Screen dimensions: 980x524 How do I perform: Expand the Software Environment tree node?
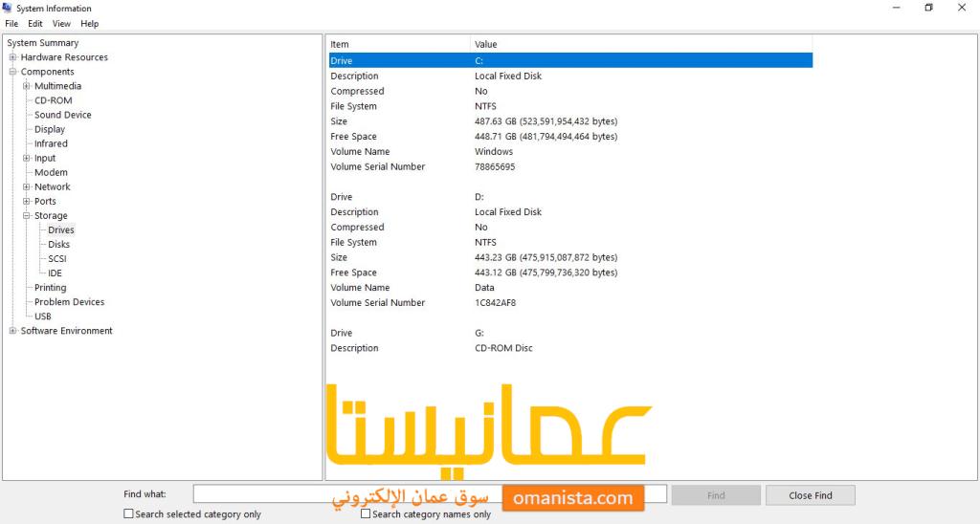coord(13,331)
